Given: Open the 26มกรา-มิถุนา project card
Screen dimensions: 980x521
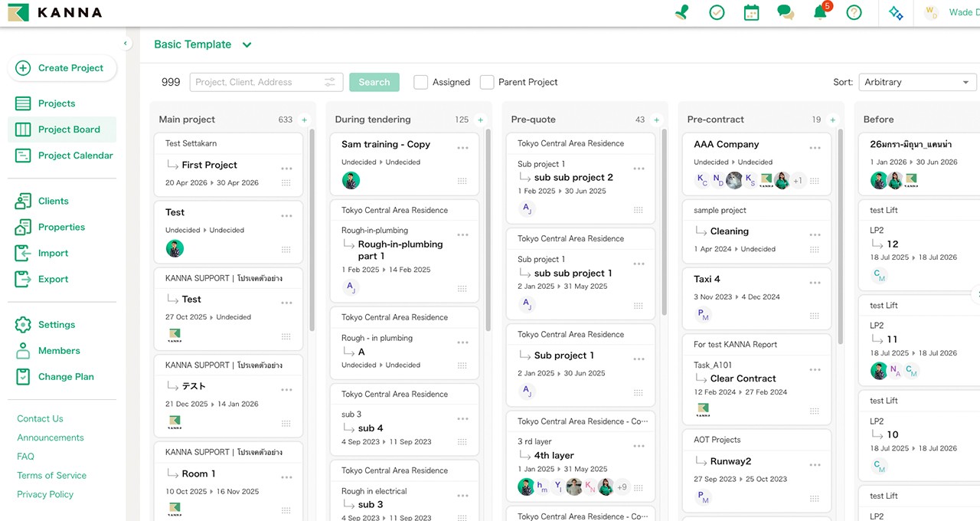Looking at the screenshot, I should click(918, 165).
